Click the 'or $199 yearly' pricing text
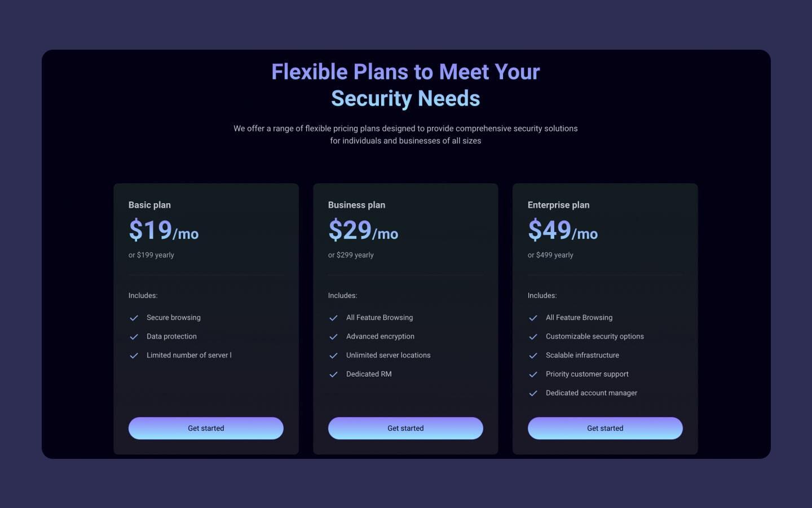 point(151,255)
